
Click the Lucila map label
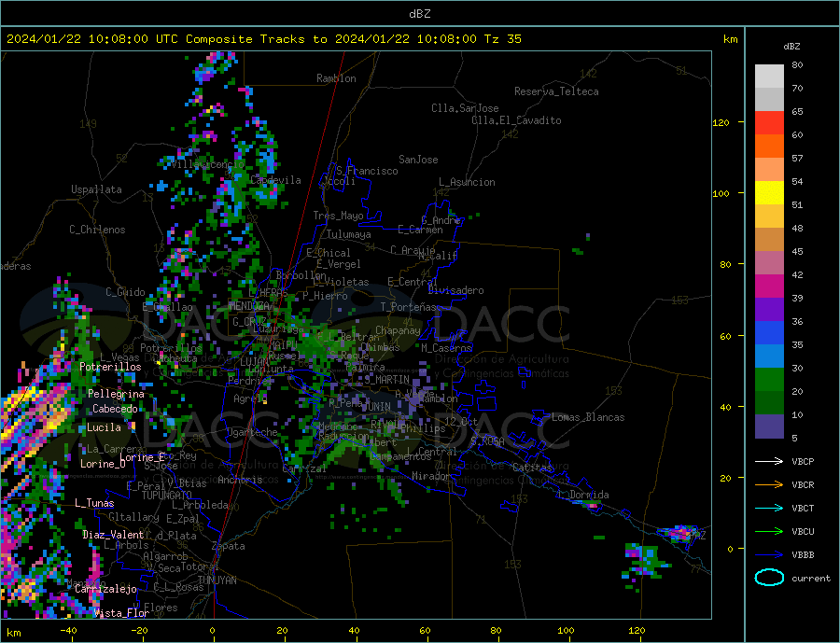[104, 427]
